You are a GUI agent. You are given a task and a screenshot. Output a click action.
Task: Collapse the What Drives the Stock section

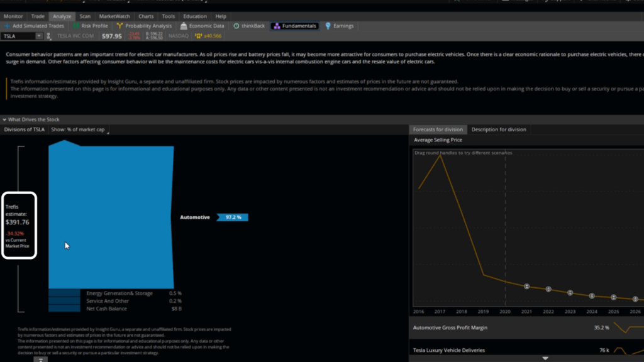point(4,120)
